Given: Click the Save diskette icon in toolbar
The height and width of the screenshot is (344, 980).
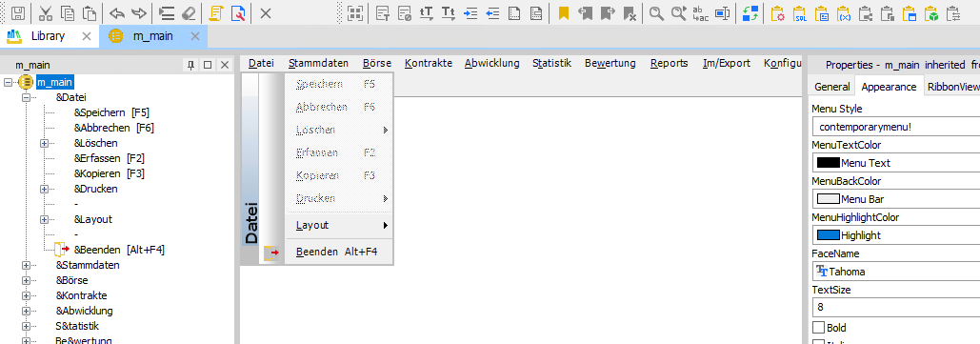Looking at the screenshot, I should 18,13.
